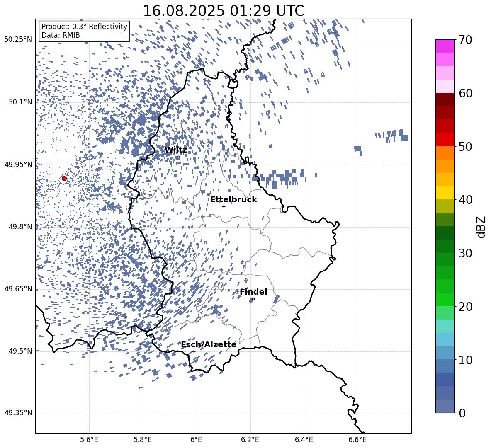Click the olive colorbar segment below 40

click(445, 206)
